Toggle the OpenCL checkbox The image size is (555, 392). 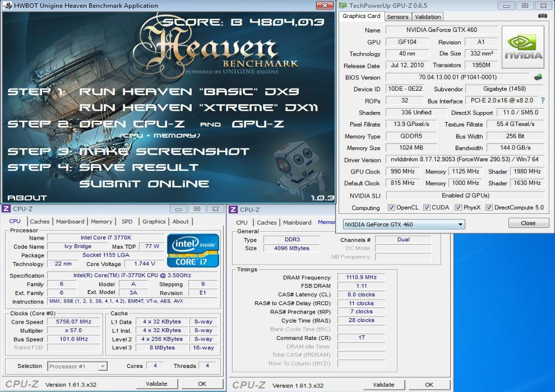coord(391,207)
